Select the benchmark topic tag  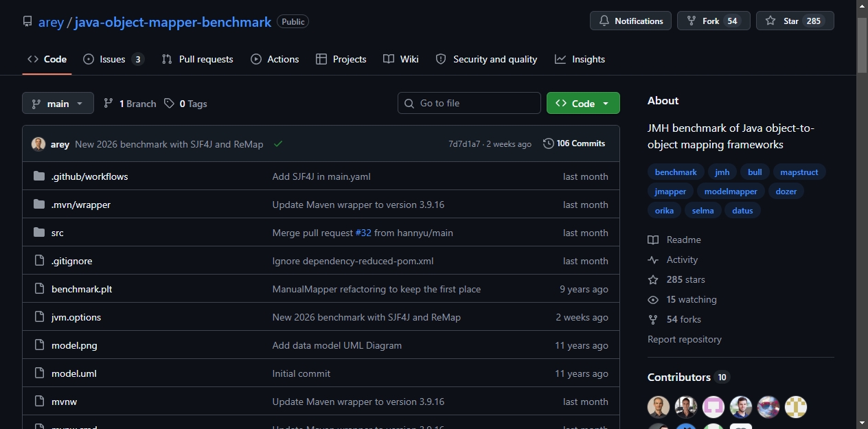676,172
